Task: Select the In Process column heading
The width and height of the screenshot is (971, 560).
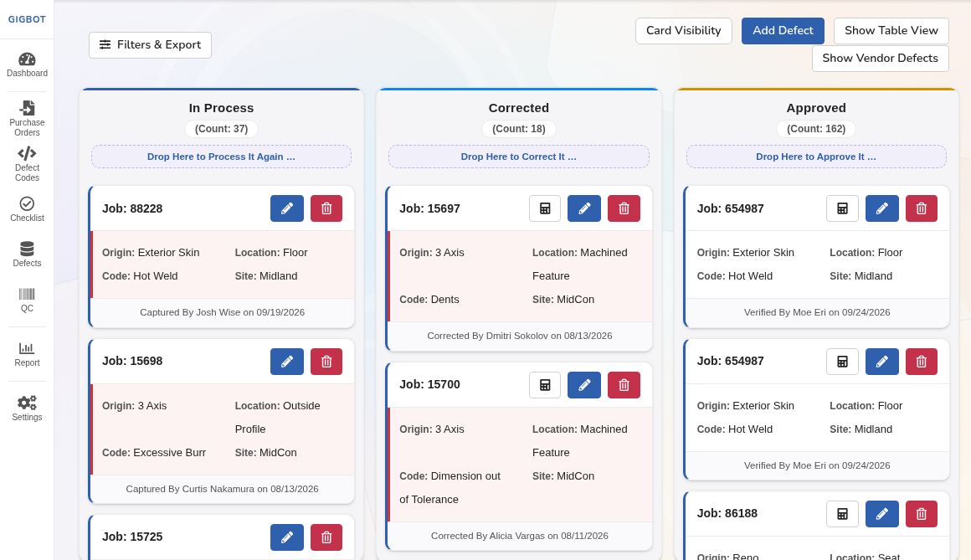Action: point(221,108)
